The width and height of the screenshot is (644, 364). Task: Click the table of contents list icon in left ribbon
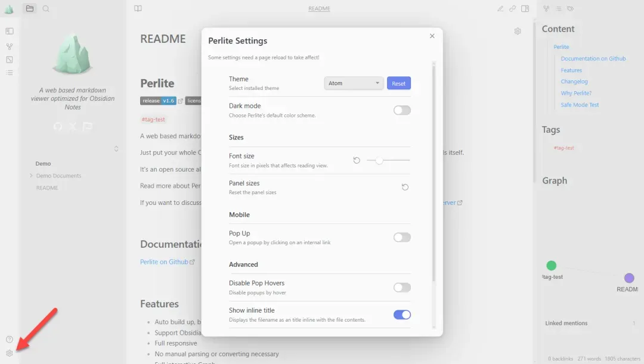(x=10, y=73)
